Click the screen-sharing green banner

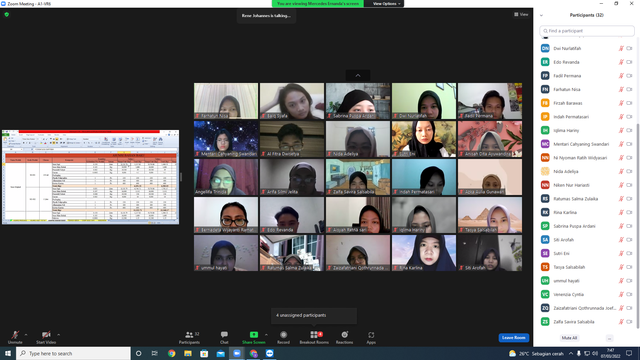(318, 4)
